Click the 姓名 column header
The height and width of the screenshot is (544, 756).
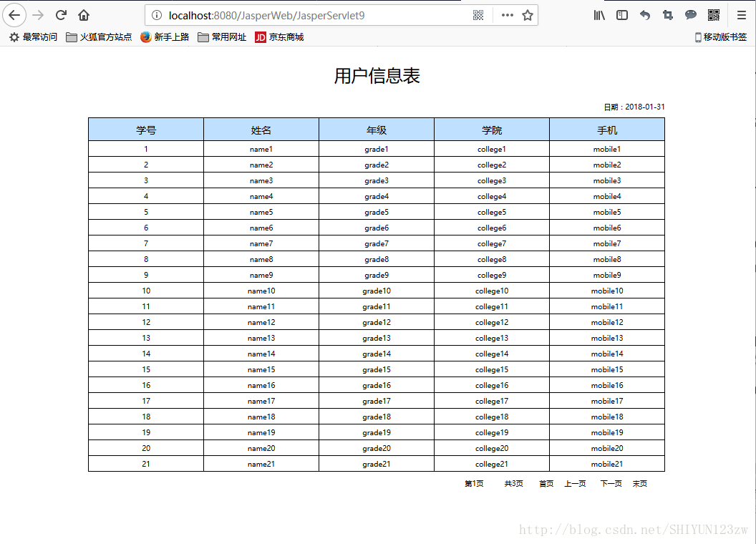click(261, 130)
